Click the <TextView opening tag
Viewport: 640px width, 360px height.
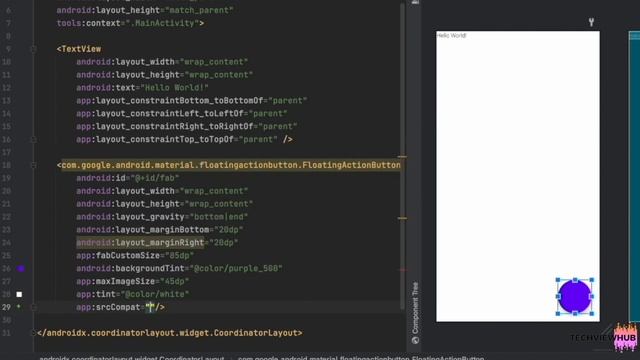point(79,49)
